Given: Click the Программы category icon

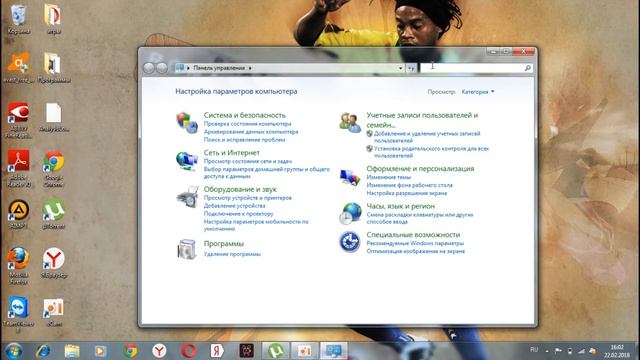Looking at the screenshot, I should (x=187, y=249).
